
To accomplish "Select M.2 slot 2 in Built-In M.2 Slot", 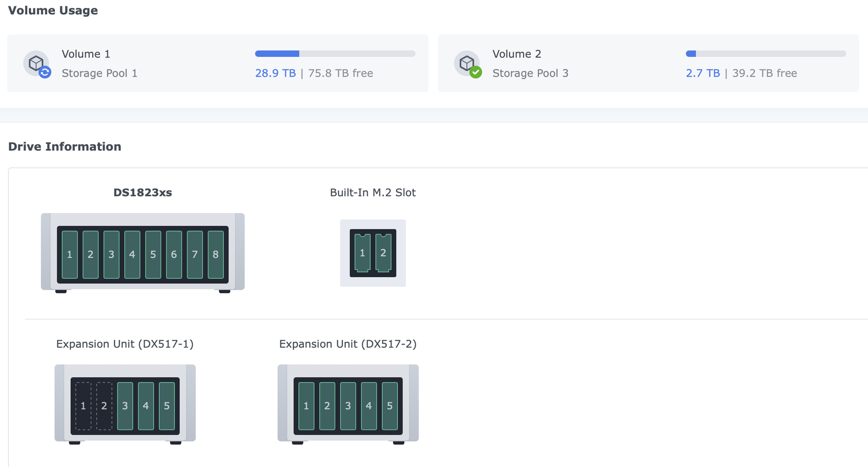I will coord(383,253).
